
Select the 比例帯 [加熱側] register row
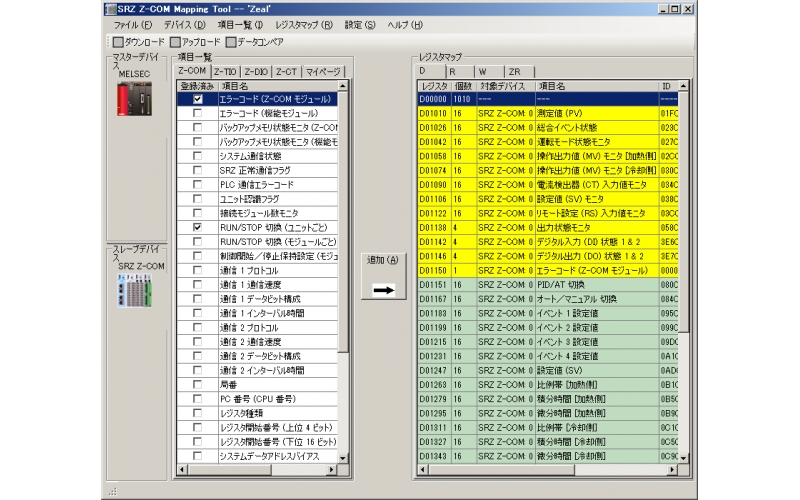click(548, 385)
